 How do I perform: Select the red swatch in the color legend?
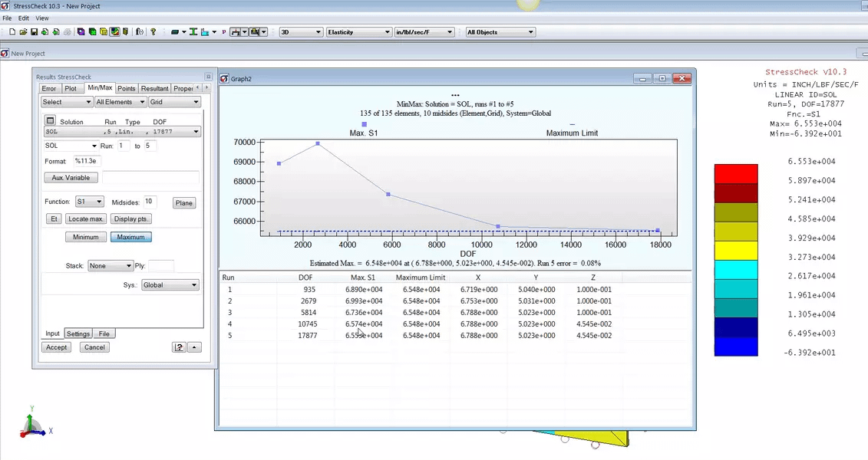[x=736, y=172]
